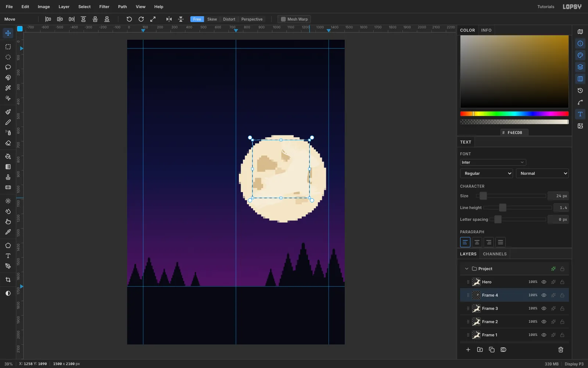Click the hex color field F4ECD8
Viewport: 588px width, 368px height.
(514, 132)
